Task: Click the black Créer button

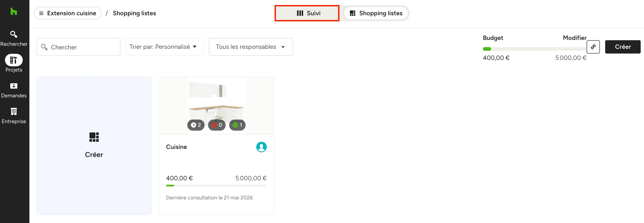Action: click(x=623, y=47)
